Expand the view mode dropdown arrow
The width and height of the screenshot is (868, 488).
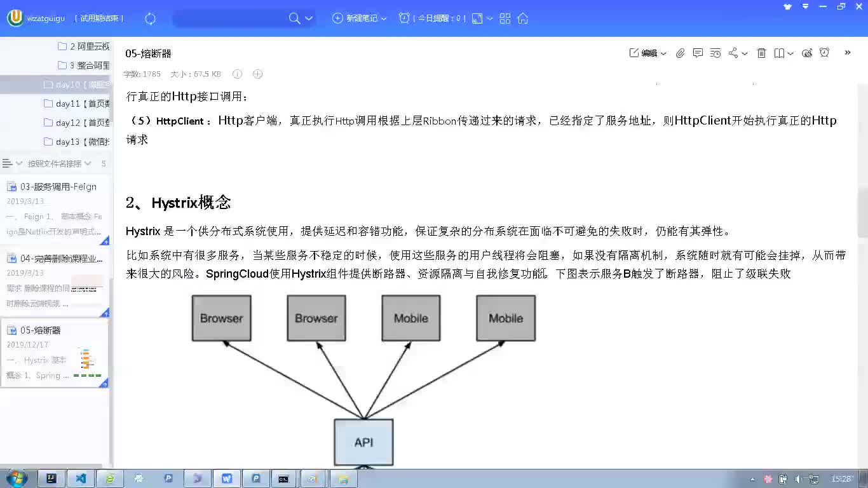pos(489,18)
